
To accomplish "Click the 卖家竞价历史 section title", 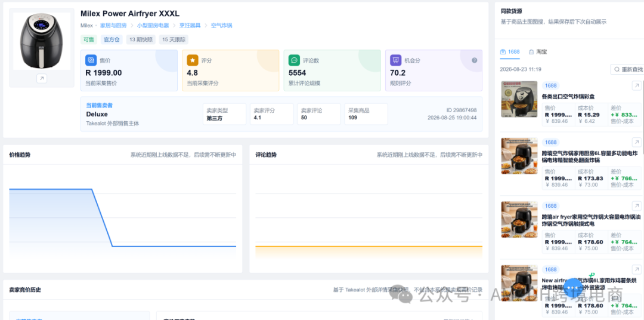I will [x=25, y=290].
